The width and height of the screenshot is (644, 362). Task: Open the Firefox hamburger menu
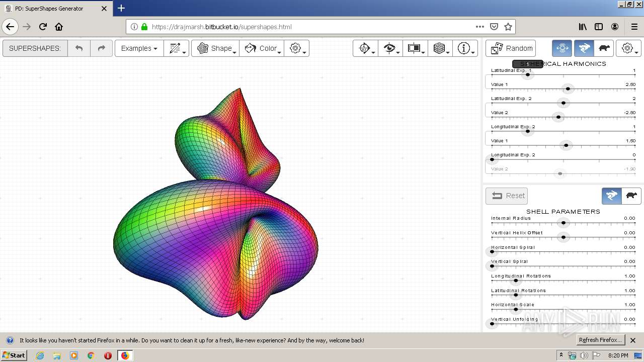coord(634,27)
